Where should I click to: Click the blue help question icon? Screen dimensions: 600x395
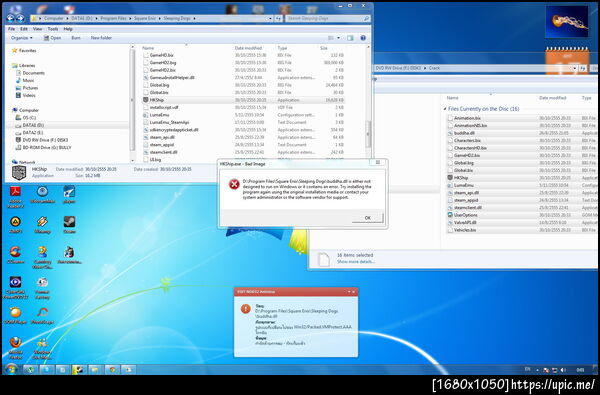(x=363, y=38)
